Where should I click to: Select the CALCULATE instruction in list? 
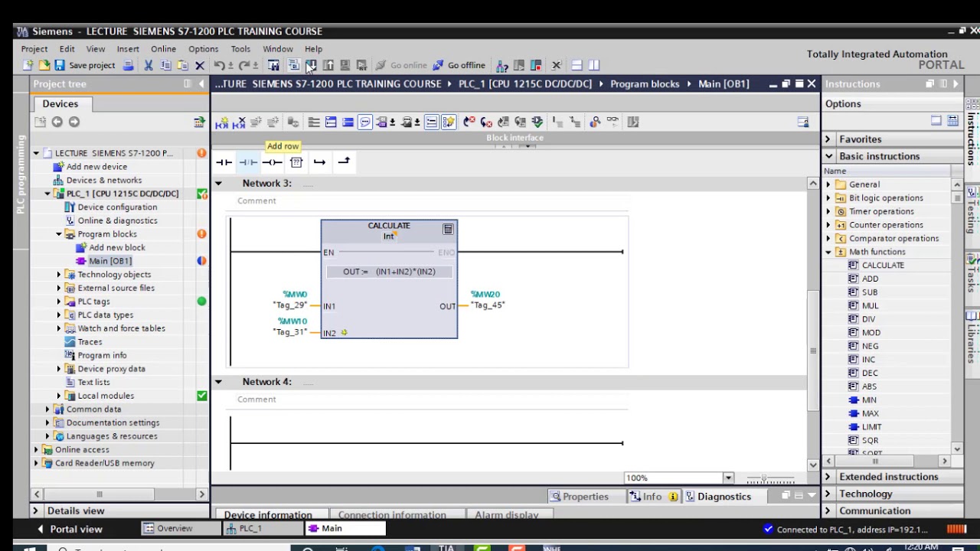point(883,266)
